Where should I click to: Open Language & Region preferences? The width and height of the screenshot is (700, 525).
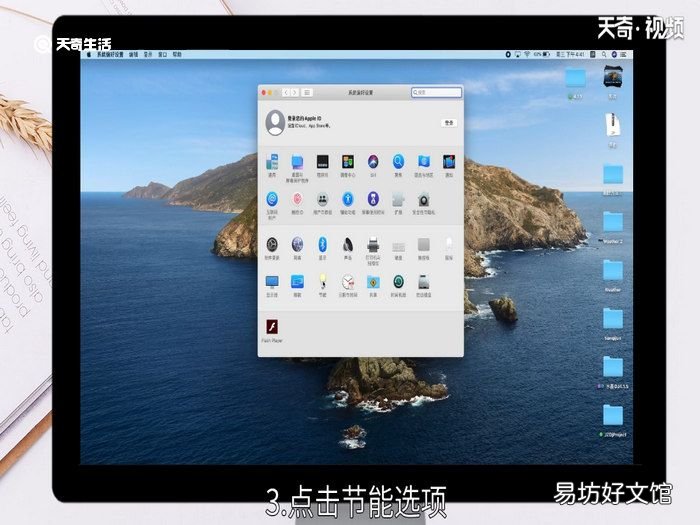click(424, 162)
